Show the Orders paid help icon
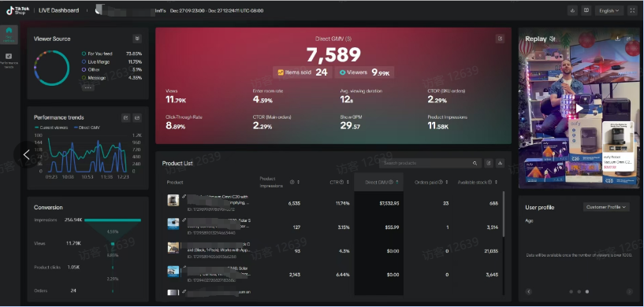The image size is (644, 307). (441, 182)
